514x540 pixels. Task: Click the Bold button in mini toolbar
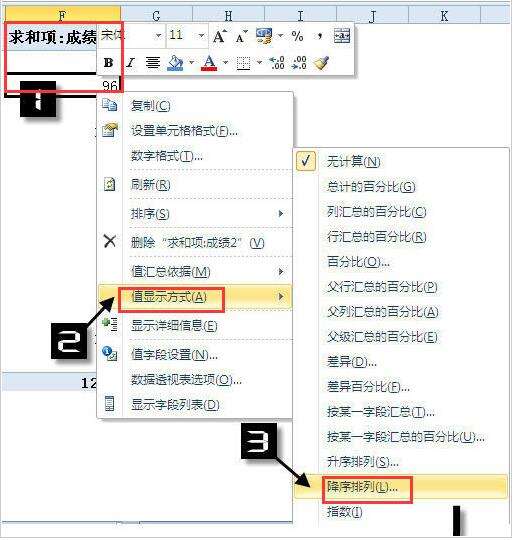[108, 63]
